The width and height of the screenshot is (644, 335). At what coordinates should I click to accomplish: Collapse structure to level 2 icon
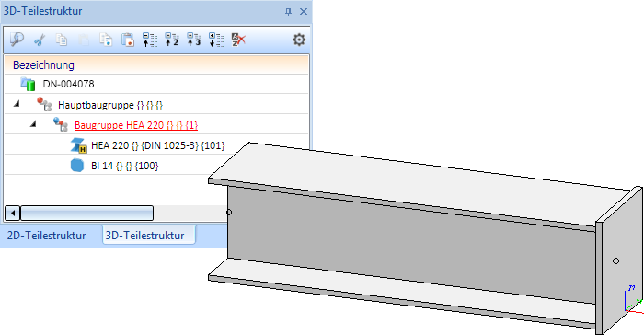click(x=172, y=40)
